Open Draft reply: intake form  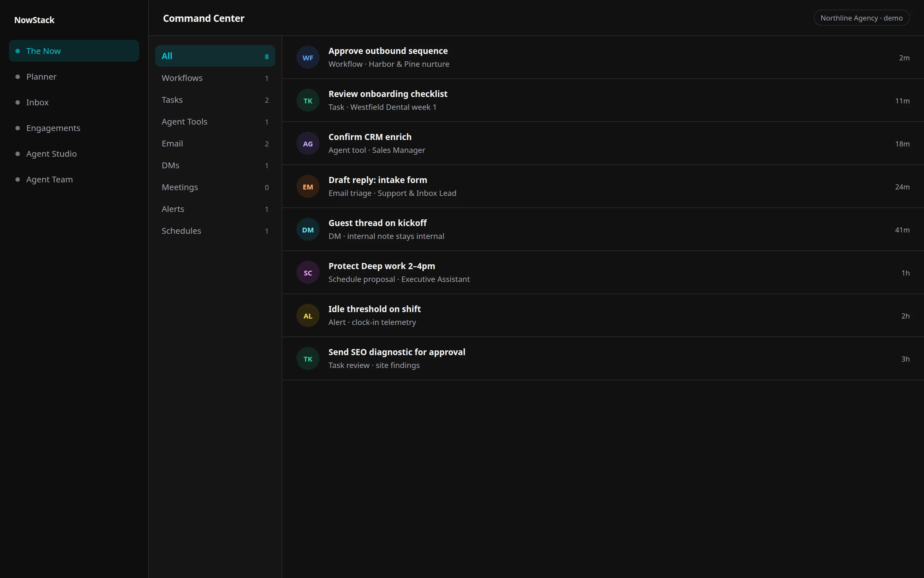coord(603,187)
